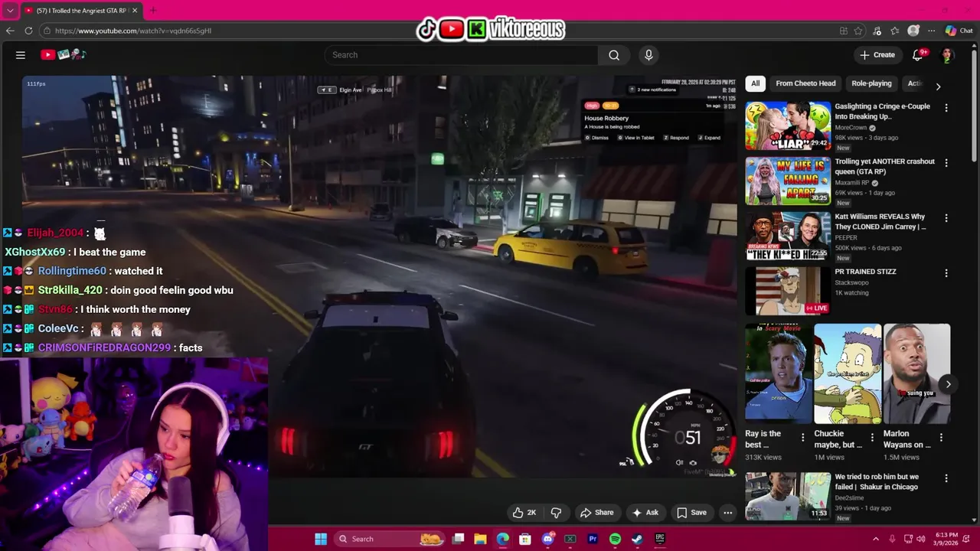Open options menu for Katt Williams video
Image resolution: width=980 pixels, height=551 pixels.
click(946, 218)
